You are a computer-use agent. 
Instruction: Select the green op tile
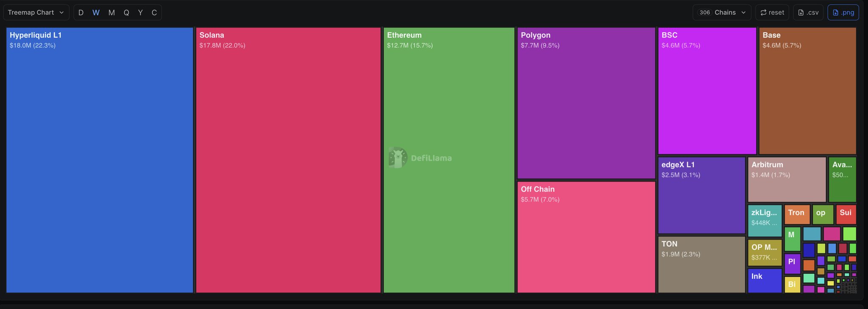coord(823,215)
